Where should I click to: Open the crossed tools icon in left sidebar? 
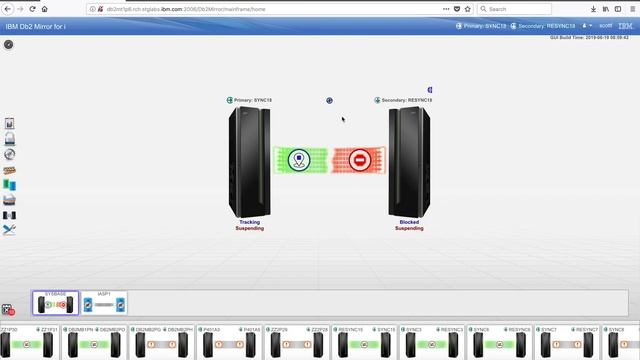click(x=9, y=229)
